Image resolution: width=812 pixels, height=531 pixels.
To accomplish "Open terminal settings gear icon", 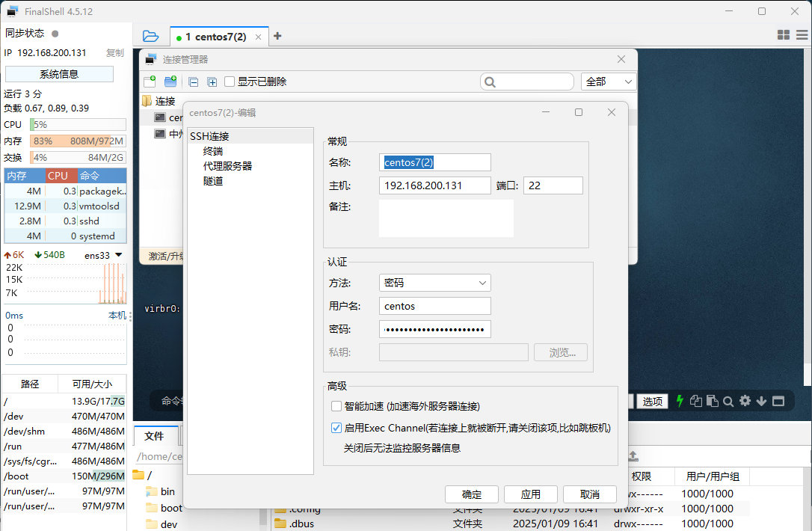I will [745, 400].
